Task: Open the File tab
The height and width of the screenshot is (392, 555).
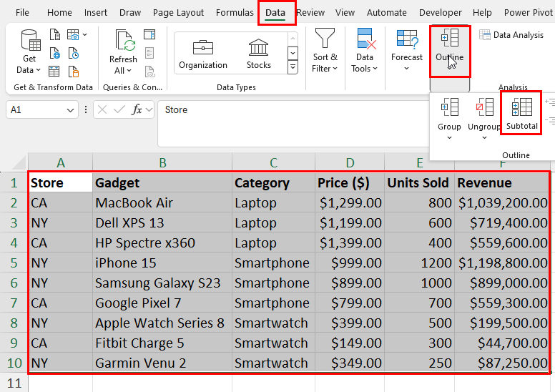Action: pyautogui.click(x=22, y=12)
